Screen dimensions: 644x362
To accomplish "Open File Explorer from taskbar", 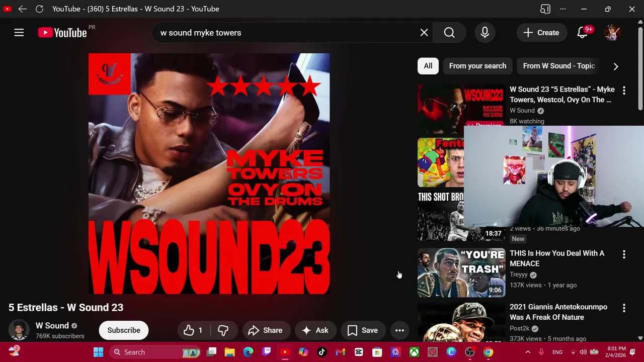I will click(x=229, y=352).
